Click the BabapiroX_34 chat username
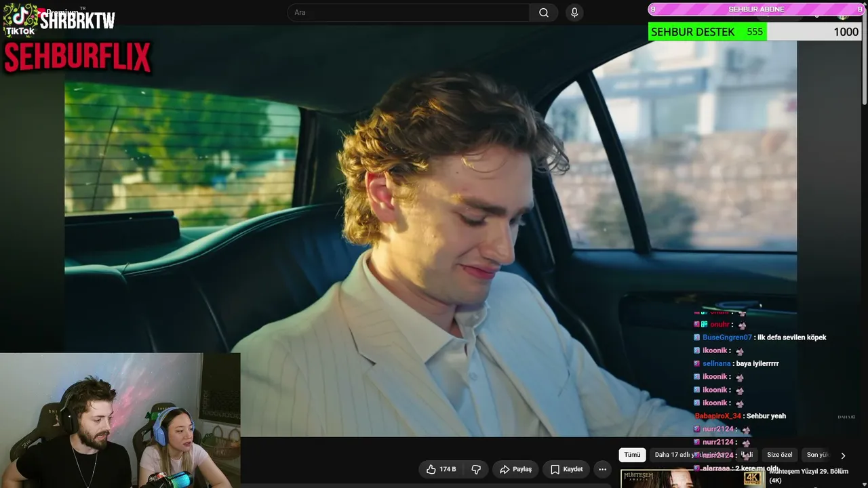Screen dimensions: 868x488 pos(718,416)
